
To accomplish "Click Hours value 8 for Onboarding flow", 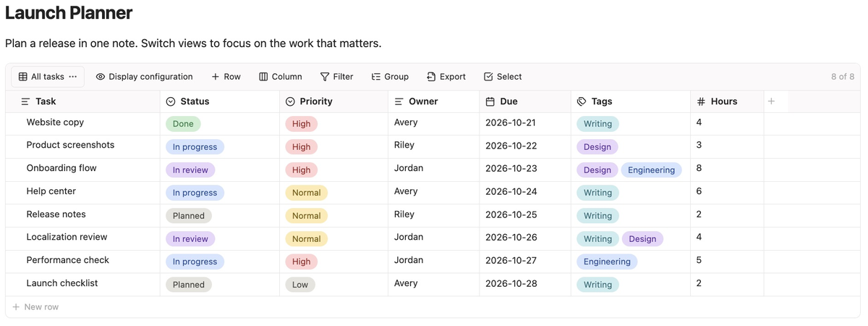I will (699, 168).
